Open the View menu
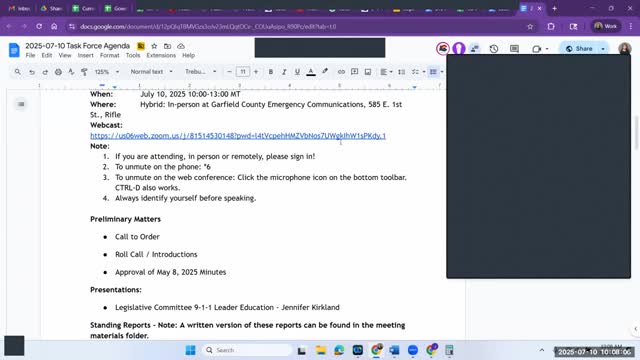This screenshot has width=640, height=360. click(x=64, y=55)
